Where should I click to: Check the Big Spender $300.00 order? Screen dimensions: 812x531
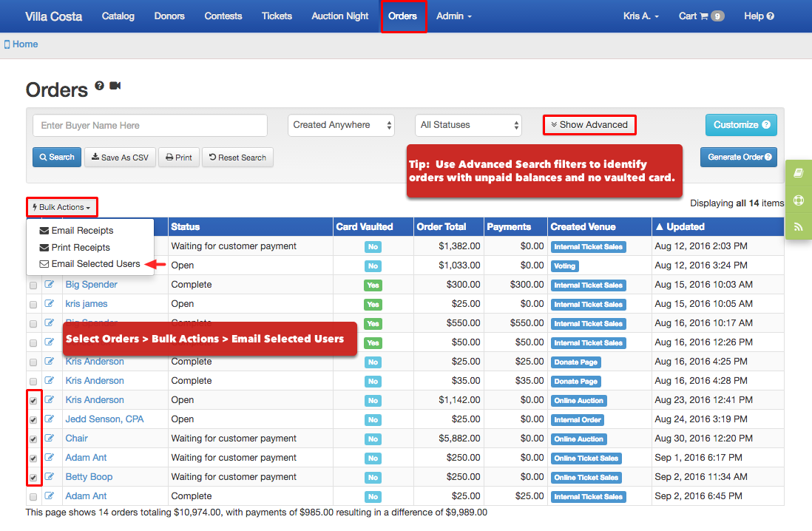click(x=33, y=285)
